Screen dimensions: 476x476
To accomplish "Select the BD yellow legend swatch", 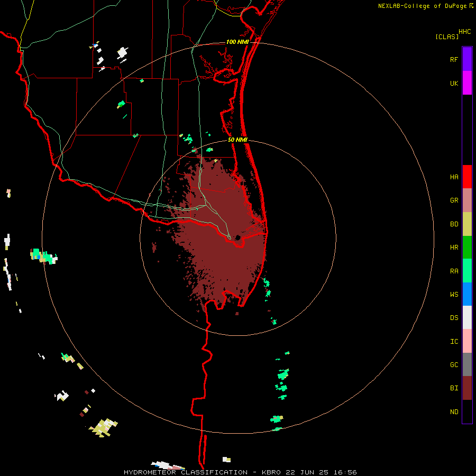I will click(x=467, y=224).
